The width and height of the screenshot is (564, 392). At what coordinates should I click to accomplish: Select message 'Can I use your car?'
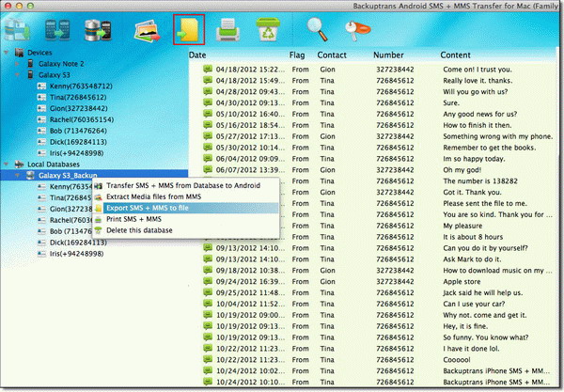pyautogui.click(x=474, y=304)
